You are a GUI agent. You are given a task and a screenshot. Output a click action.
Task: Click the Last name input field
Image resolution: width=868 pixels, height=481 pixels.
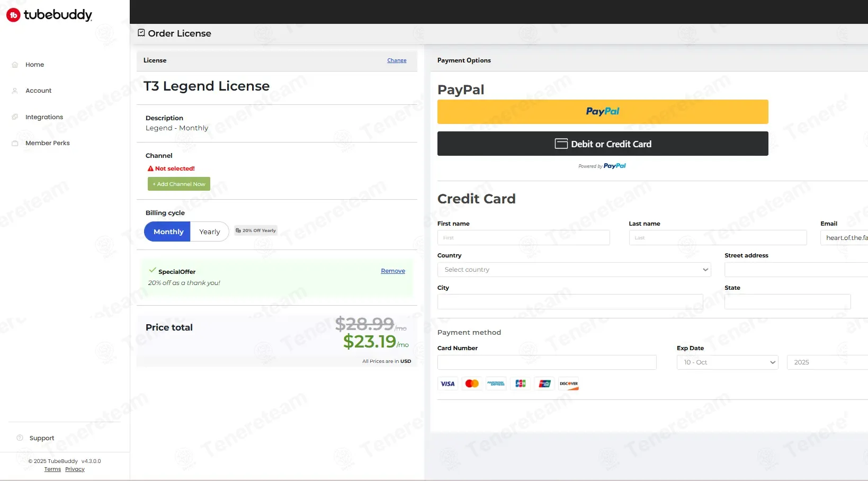coord(718,238)
